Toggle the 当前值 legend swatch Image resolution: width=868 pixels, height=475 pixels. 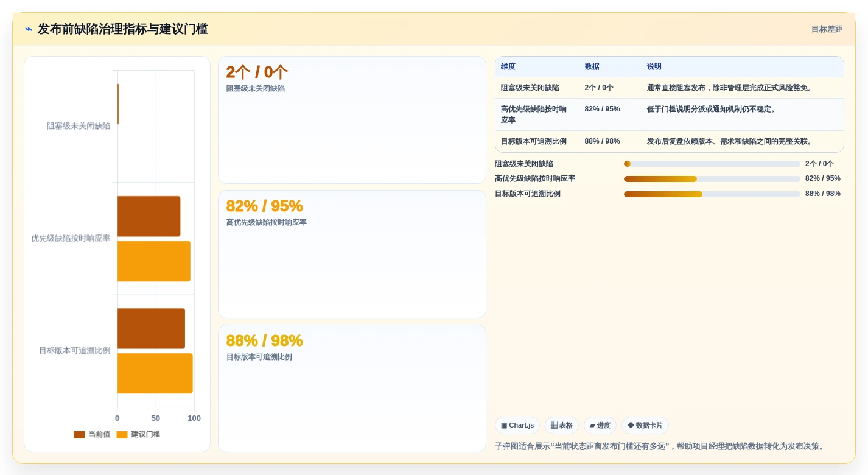[79, 435]
